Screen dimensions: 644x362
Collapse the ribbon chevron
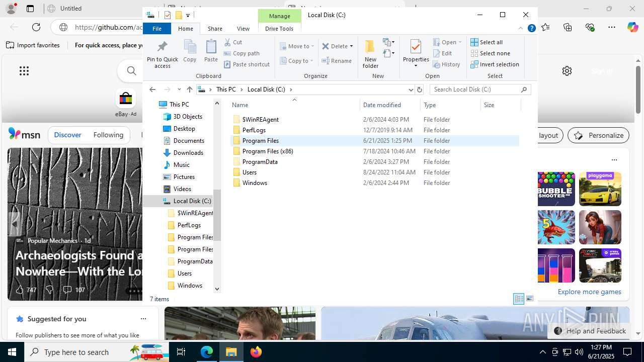coord(521,29)
